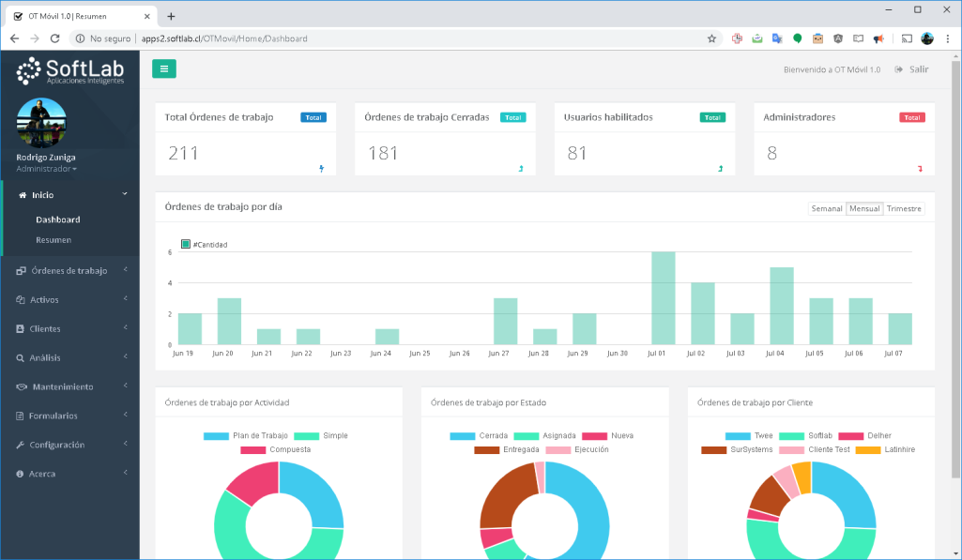Click the page vertical scrollbar
The width and height of the screenshot is (962, 560).
pos(955,268)
